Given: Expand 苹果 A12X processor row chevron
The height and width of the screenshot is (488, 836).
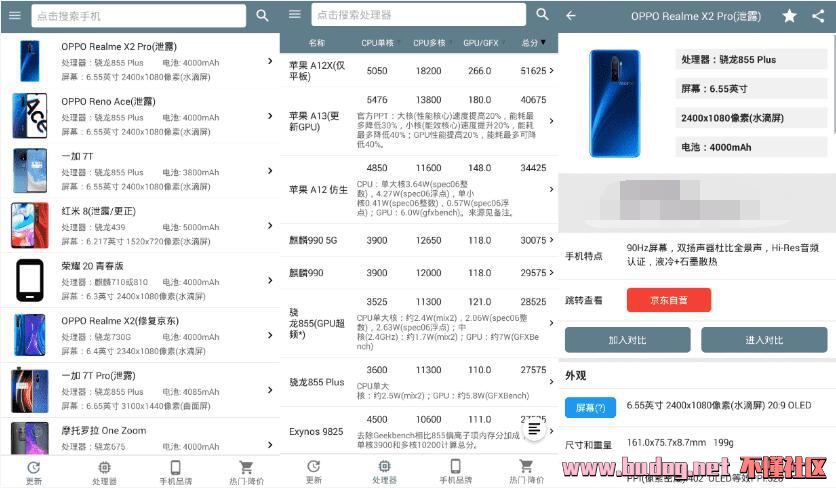Looking at the screenshot, I should pyautogui.click(x=551, y=70).
